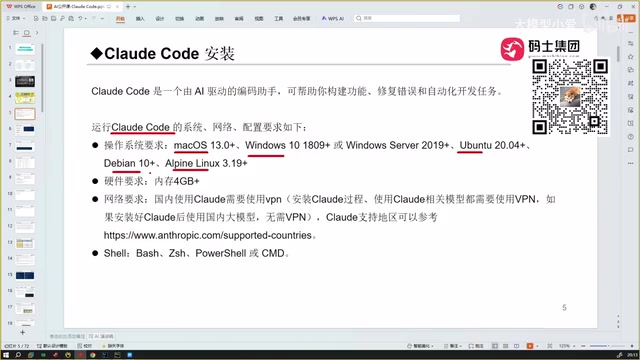
Task: Expand the slideshow options dropdown arrow
Action: point(537,346)
